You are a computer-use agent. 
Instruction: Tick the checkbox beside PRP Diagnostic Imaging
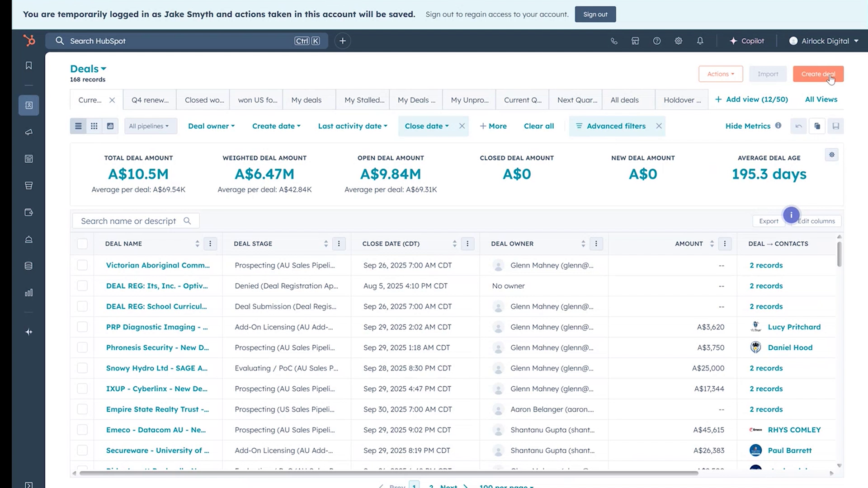(82, 327)
